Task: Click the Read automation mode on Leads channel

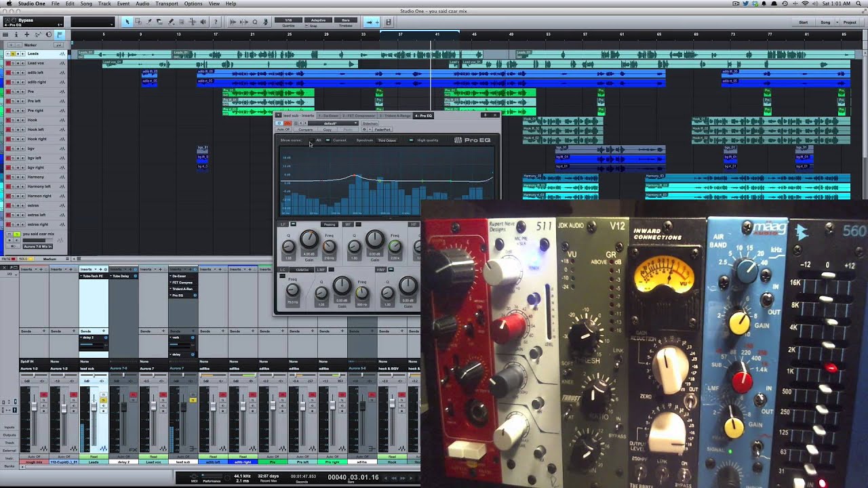Action: pos(94,456)
